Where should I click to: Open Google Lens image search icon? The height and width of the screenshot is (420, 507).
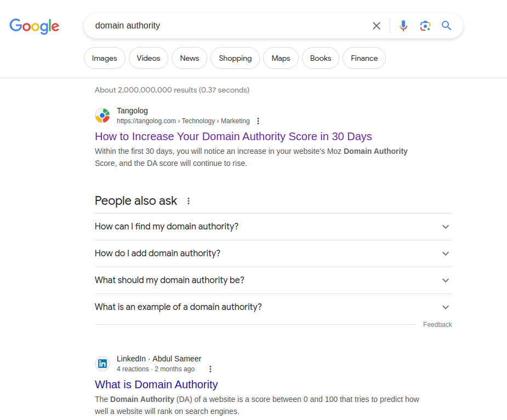click(x=425, y=26)
